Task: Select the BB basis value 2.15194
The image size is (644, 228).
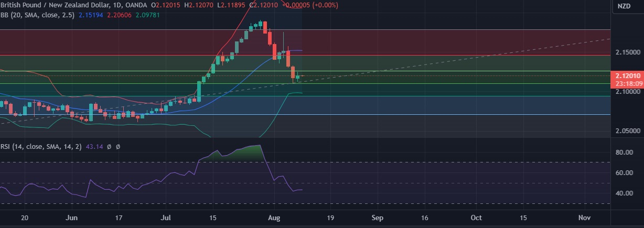Action: pyautogui.click(x=91, y=15)
